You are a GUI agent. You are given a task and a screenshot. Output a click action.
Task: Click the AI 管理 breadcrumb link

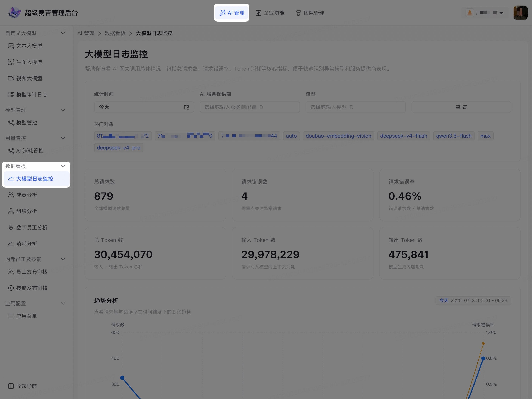tap(86, 33)
